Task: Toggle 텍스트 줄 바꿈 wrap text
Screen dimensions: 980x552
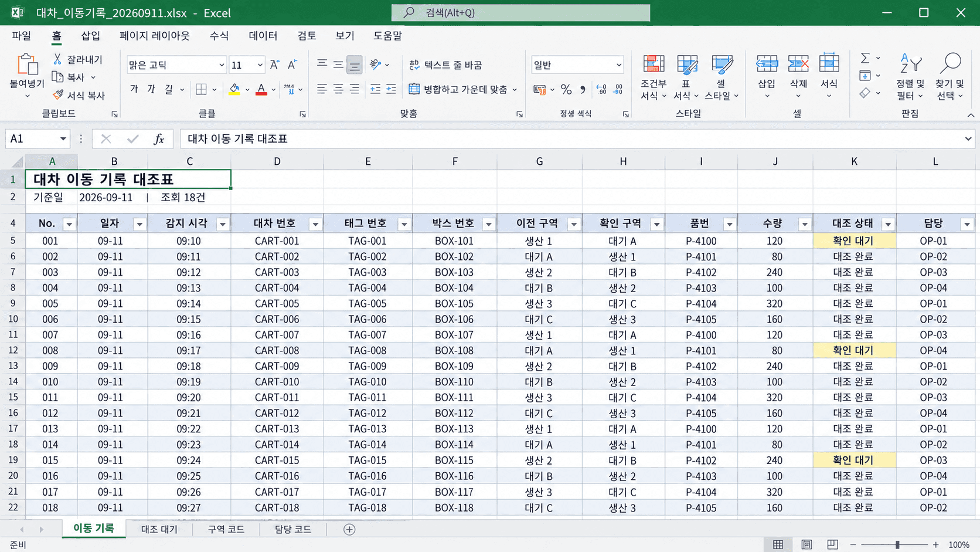Action: coord(445,65)
